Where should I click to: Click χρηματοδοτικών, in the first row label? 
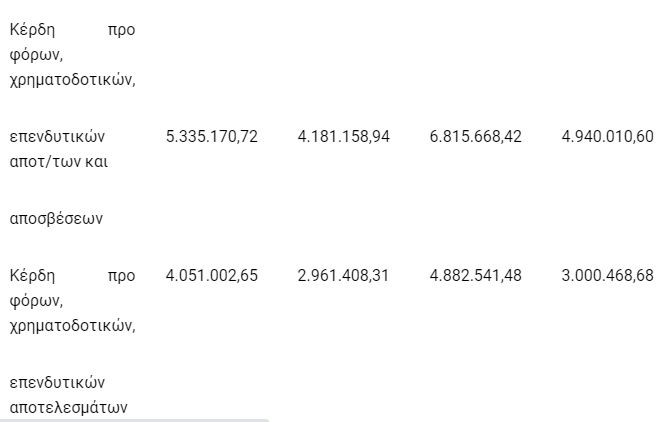72,80
